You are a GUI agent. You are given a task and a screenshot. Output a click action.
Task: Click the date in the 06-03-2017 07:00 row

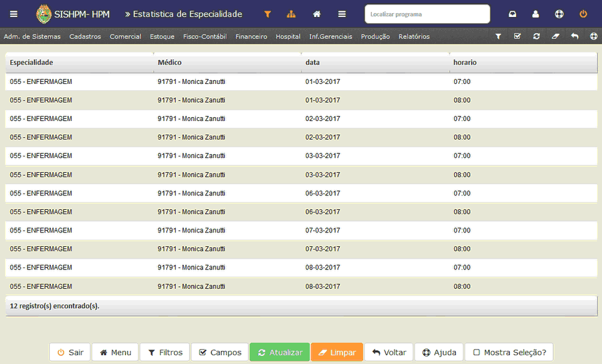[322, 194]
